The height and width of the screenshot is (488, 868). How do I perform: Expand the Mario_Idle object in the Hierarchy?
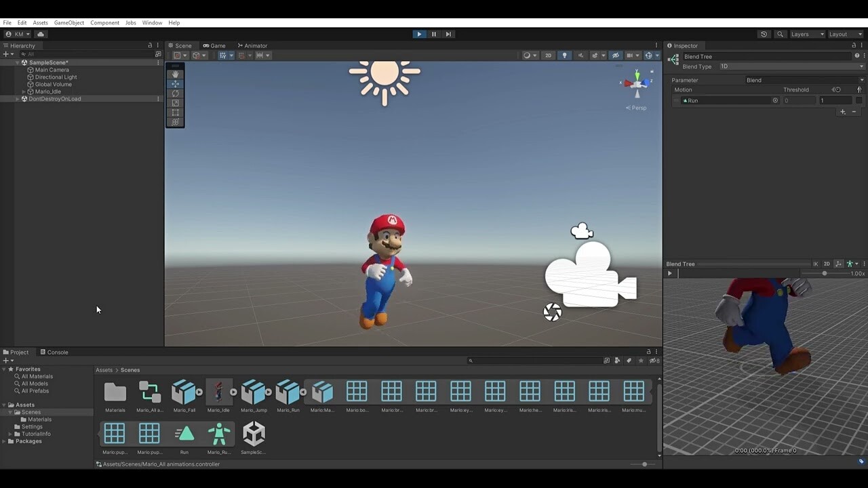pos(23,91)
